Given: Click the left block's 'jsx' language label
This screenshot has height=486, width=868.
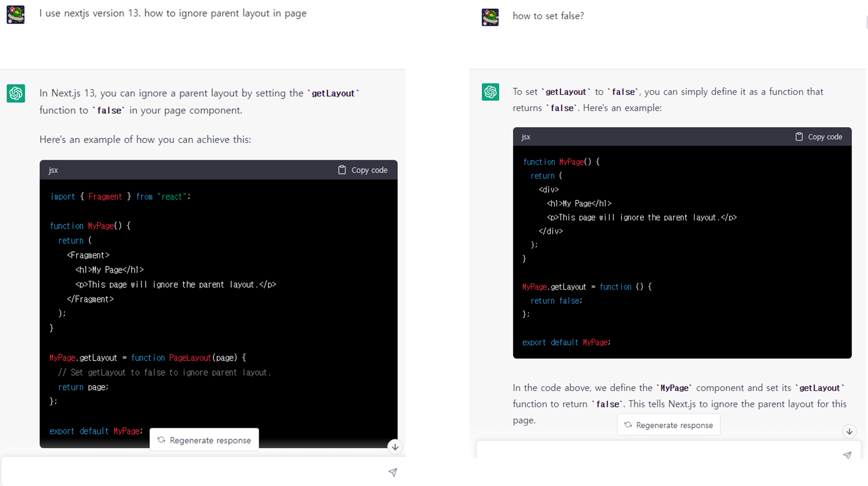Looking at the screenshot, I should point(53,170).
